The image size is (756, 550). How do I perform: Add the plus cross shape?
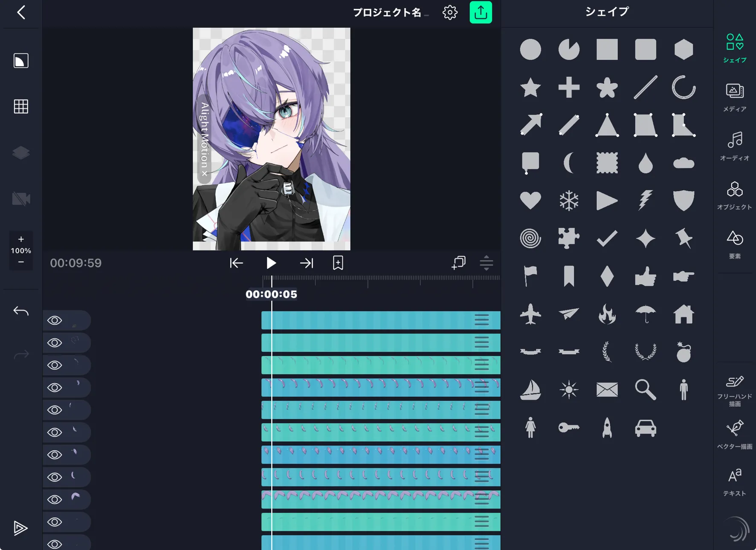pos(569,87)
